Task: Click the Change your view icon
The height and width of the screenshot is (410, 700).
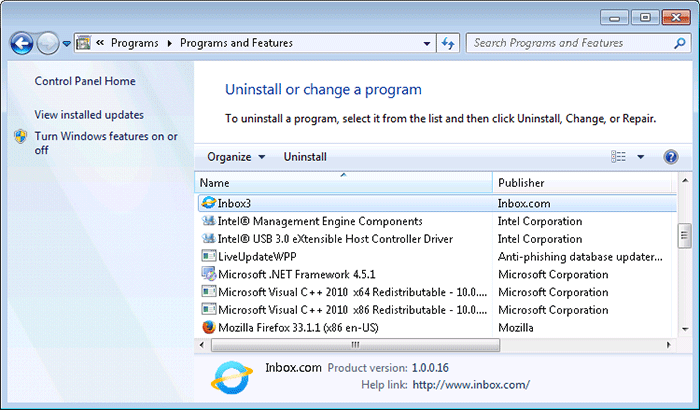Action: (619, 157)
